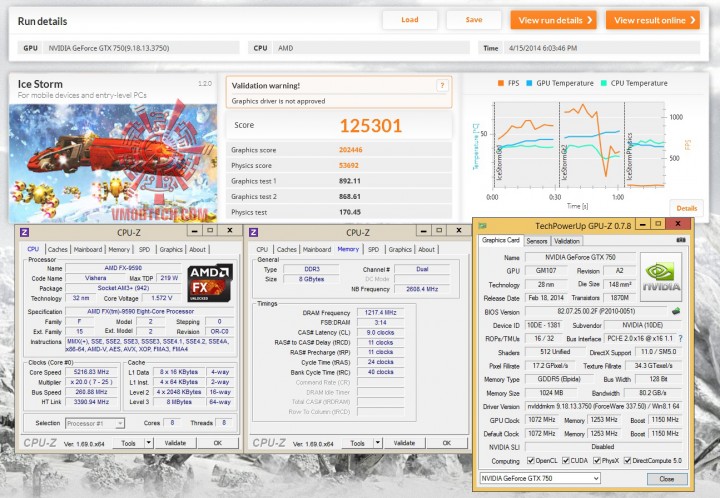Screen dimensions: 720x498
Task: Minimize the GPU-Z window
Action: (x=643, y=224)
